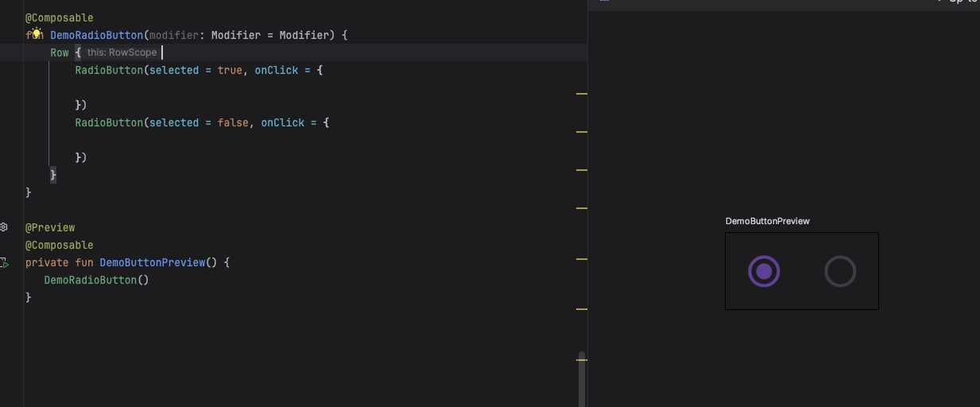Click DemoRadioButton() call inside the preview function

[96, 280]
